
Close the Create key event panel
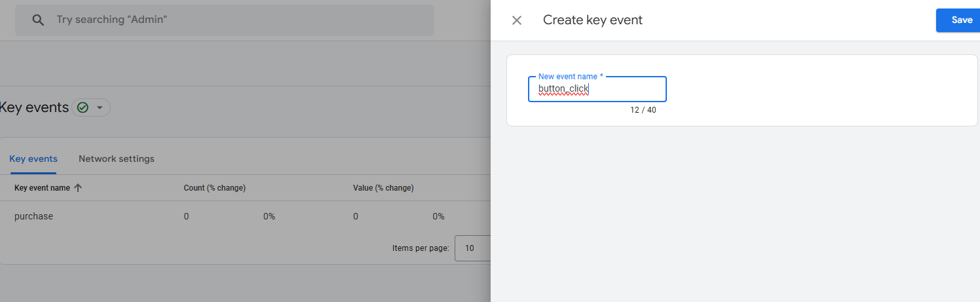click(517, 20)
